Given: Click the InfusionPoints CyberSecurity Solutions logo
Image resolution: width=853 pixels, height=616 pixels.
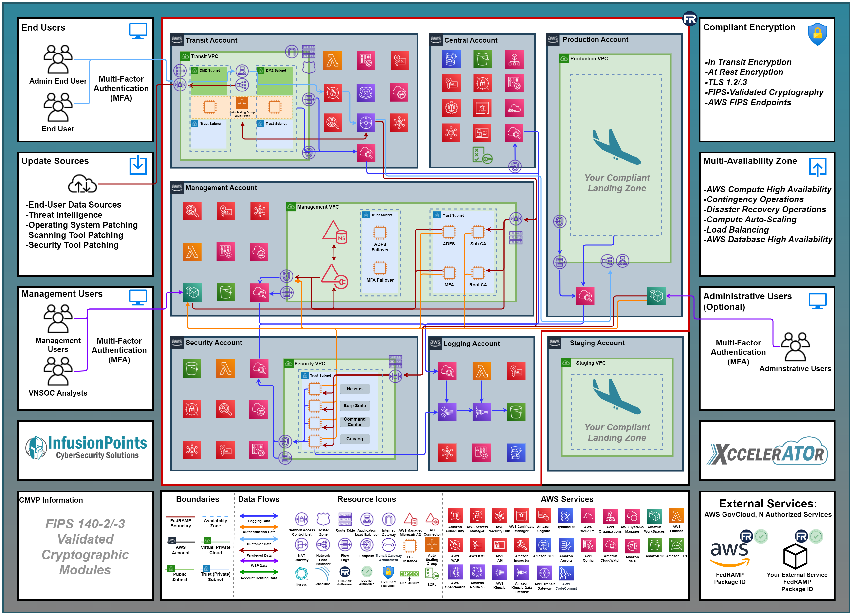Looking at the screenshot, I should (x=86, y=448).
